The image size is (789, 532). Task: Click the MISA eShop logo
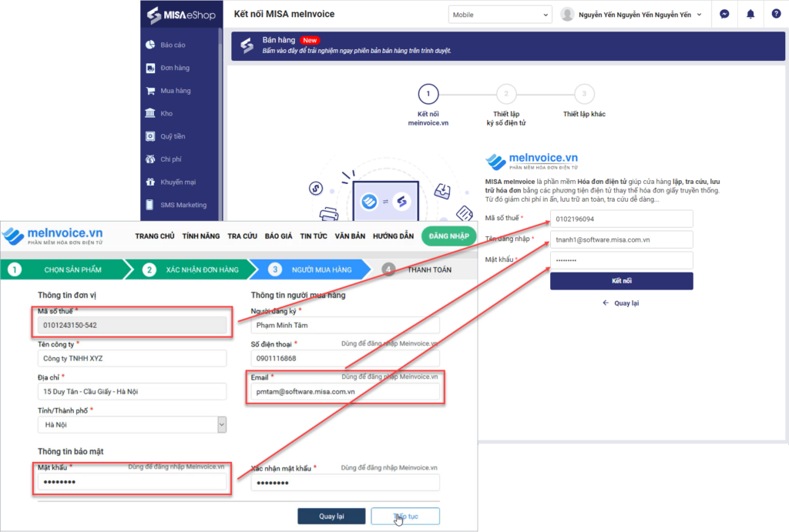tap(181, 15)
